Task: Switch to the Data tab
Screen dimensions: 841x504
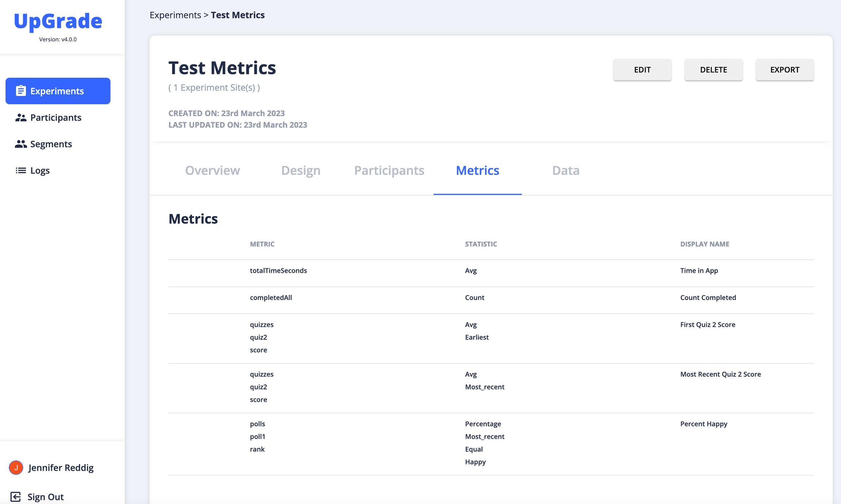Action: [566, 170]
